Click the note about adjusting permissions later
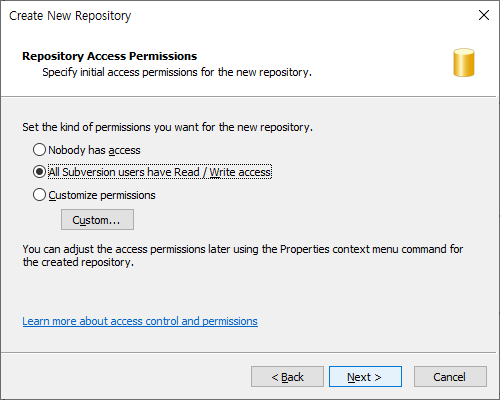 point(243,255)
